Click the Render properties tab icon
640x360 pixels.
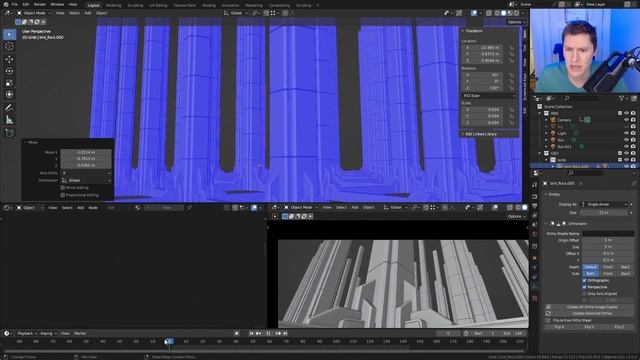pyautogui.click(x=535, y=196)
